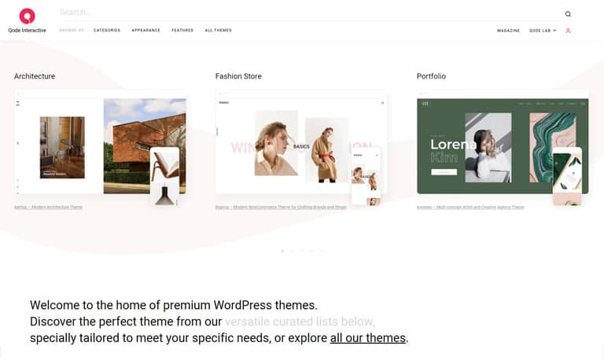Go to All Themes in navigation
The height and width of the screenshot is (364, 604).
coord(218,31)
